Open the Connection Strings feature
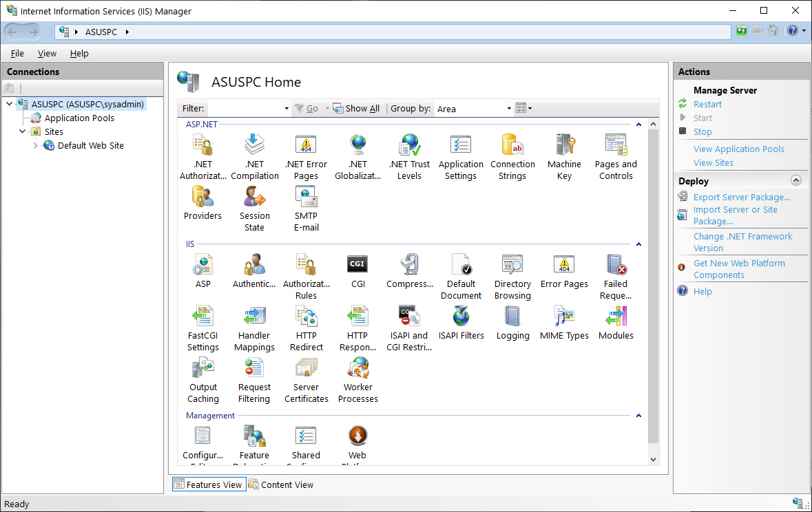 [x=512, y=156]
